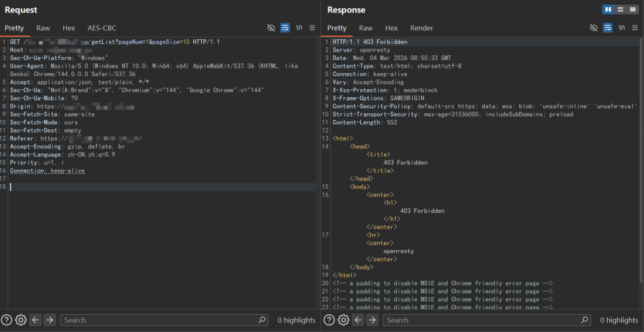
Task: Toggle hide non-printable characters icon in Request
Action: tap(271, 28)
